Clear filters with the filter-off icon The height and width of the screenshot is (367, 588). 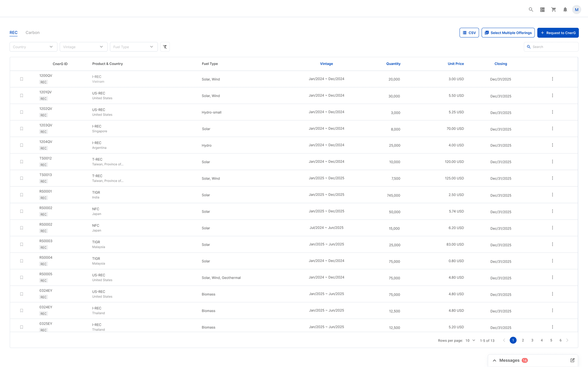(x=165, y=47)
